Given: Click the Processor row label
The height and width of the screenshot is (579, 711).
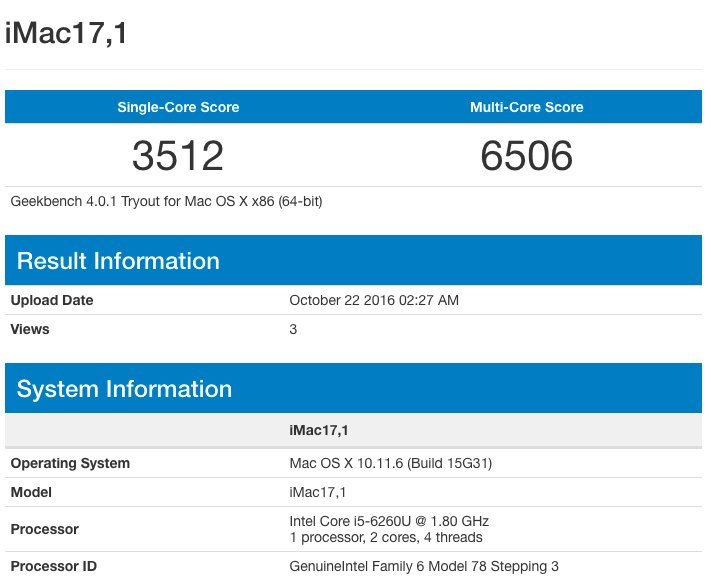Looking at the screenshot, I should (x=44, y=529).
